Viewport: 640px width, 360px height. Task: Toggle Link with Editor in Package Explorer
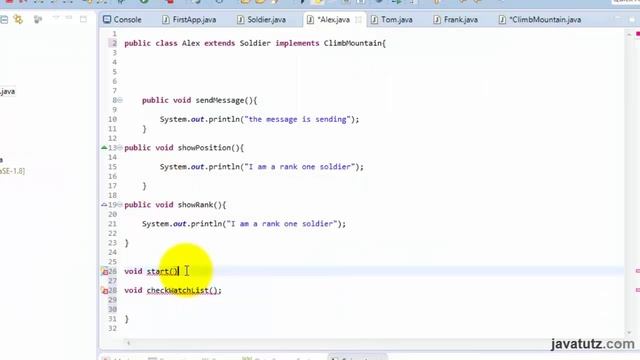(x=18, y=19)
